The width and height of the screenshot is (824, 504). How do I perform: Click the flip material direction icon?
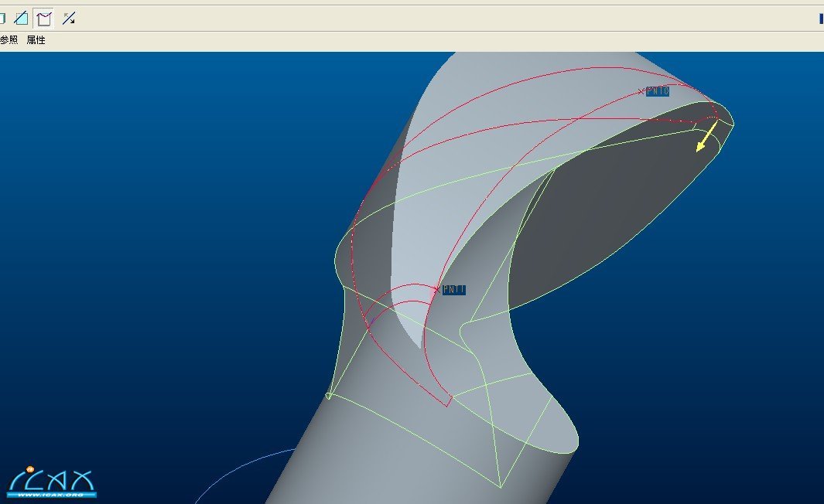[x=69, y=19]
